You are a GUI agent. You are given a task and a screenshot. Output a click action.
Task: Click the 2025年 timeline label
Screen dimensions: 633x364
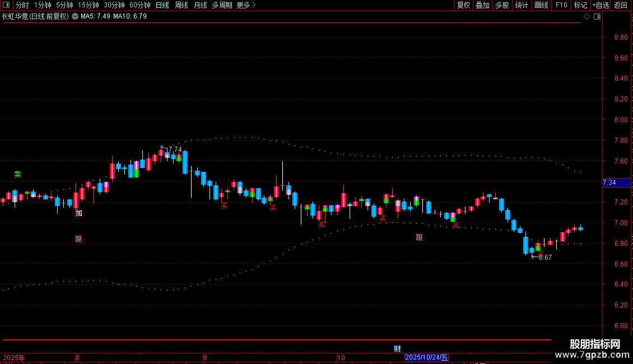(x=14, y=357)
